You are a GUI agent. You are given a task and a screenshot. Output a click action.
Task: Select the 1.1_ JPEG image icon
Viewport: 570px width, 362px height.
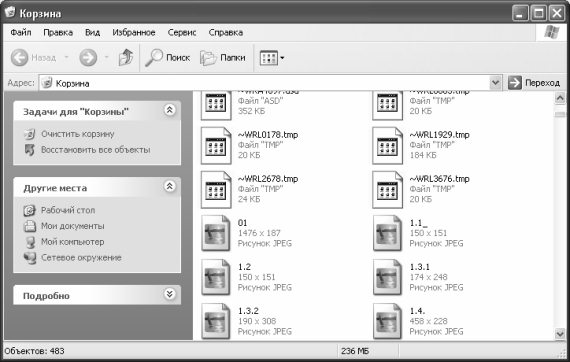pos(388,233)
